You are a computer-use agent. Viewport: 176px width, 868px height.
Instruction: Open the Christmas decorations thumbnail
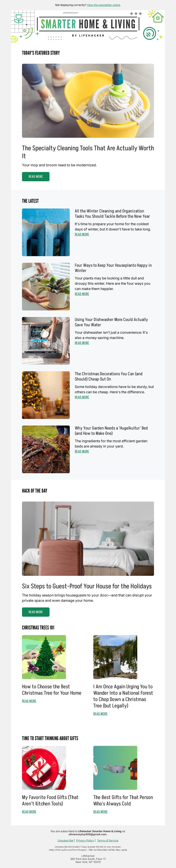[46, 395]
